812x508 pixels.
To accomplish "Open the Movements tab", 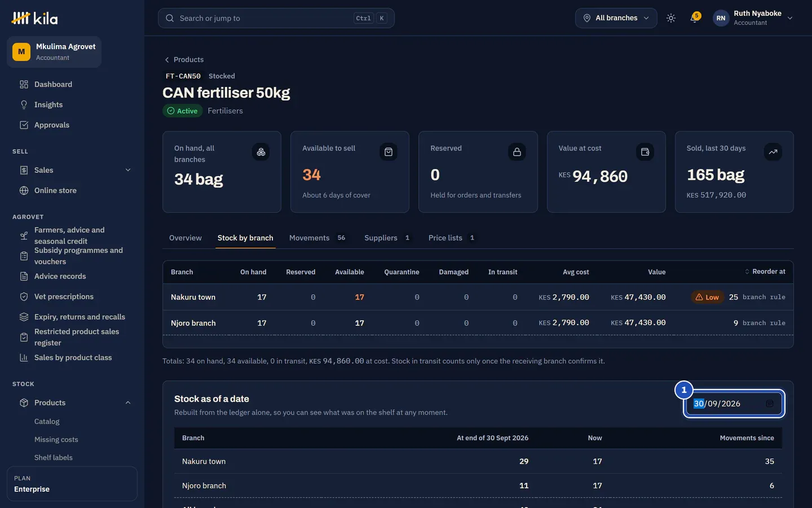I will coord(319,238).
